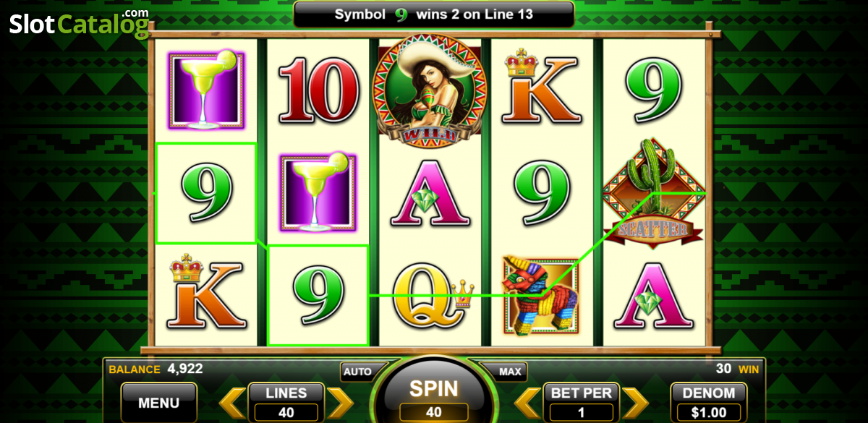Click the highlighted green 9 on reel two
Image resolution: width=868 pixels, height=423 pixels.
pyautogui.click(x=318, y=295)
